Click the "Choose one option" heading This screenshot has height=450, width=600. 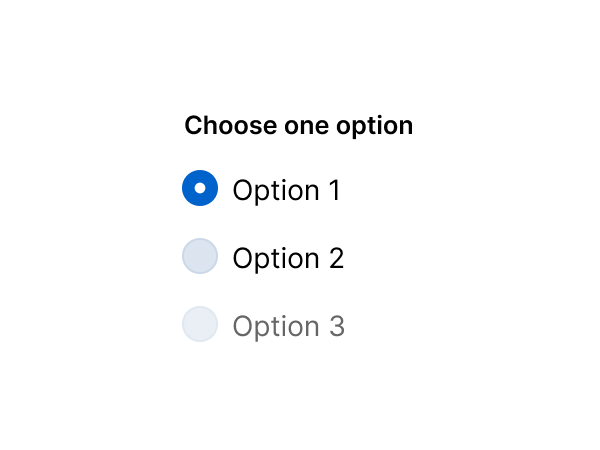[x=298, y=126]
